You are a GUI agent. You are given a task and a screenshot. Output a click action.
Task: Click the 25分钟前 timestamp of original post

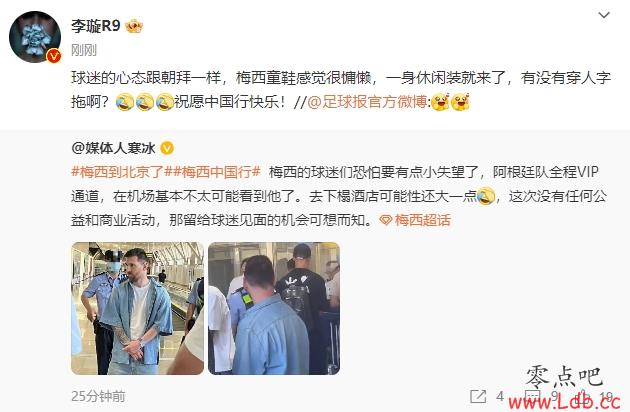pos(98,396)
